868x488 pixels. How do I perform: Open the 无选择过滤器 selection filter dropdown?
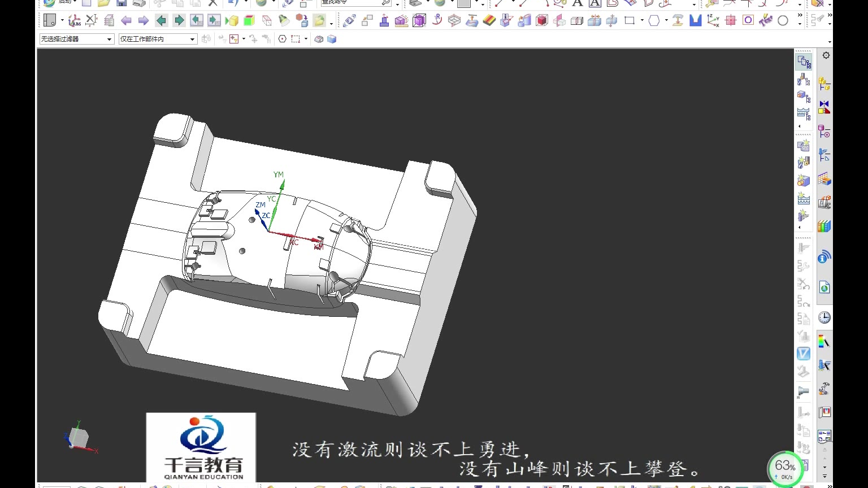(x=76, y=39)
